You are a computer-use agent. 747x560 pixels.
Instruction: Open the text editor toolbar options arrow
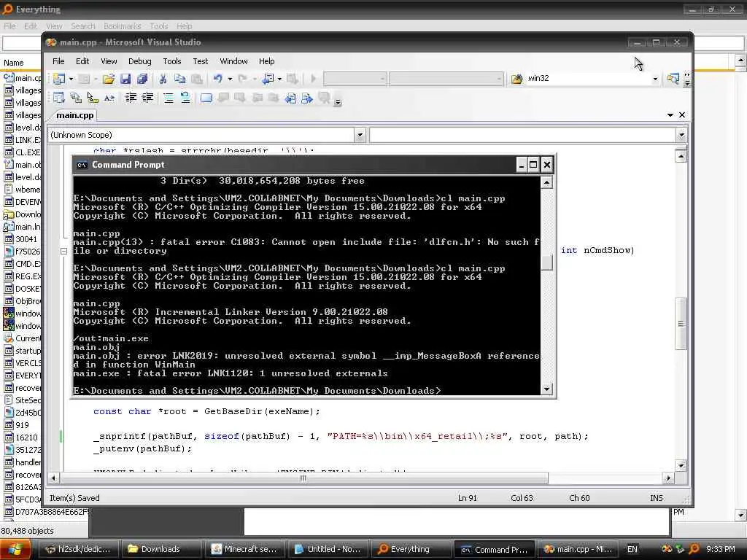click(x=338, y=101)
